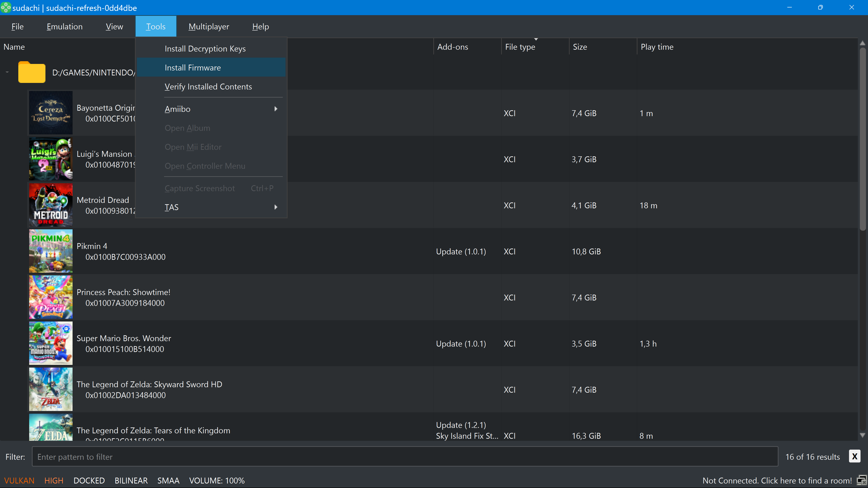
Task: Toggle the VULKAN graphics API indicator
Action: click(19, 481)
